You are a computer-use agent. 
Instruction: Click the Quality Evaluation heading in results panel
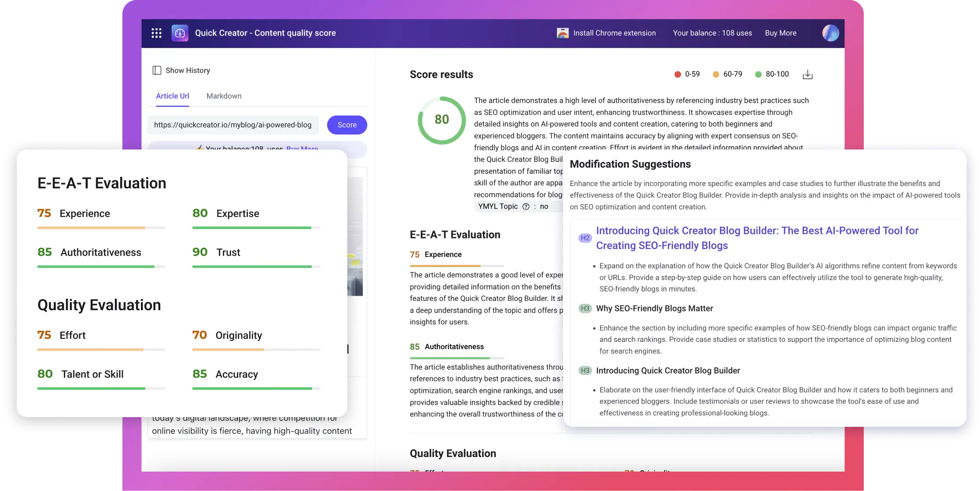pos(453,454)
